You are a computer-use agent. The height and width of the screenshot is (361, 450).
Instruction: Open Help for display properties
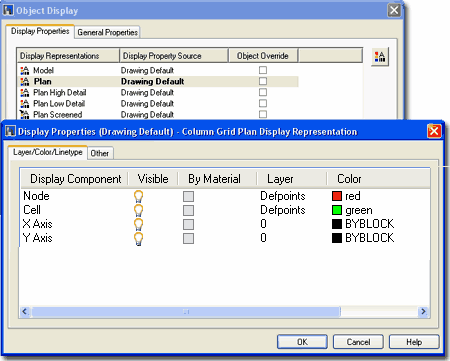click(414, 342)
